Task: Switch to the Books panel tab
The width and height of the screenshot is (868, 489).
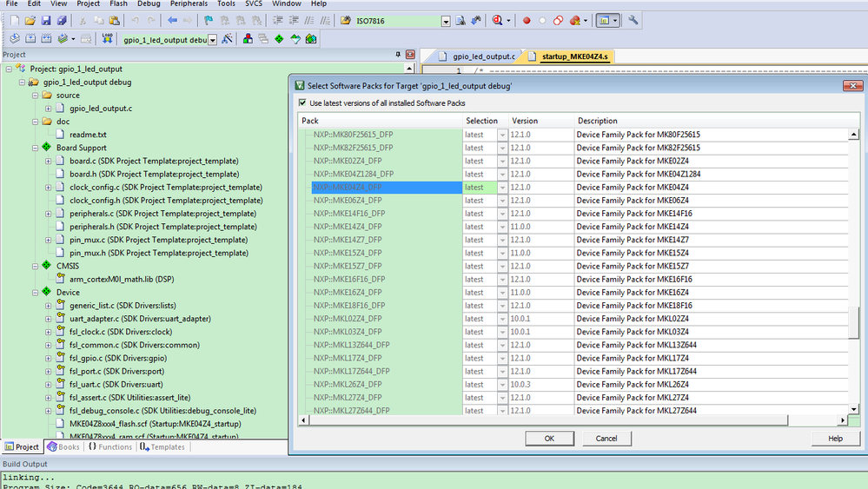Action: coord(63,447)
